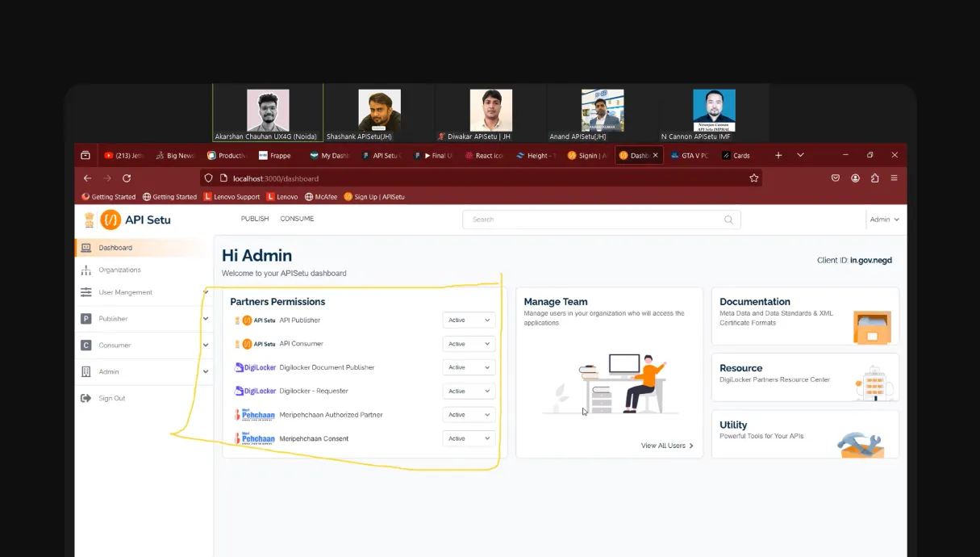This screenshot has height=557, width=980.
Task: Click the Manage Team heading
Action: 556,302
